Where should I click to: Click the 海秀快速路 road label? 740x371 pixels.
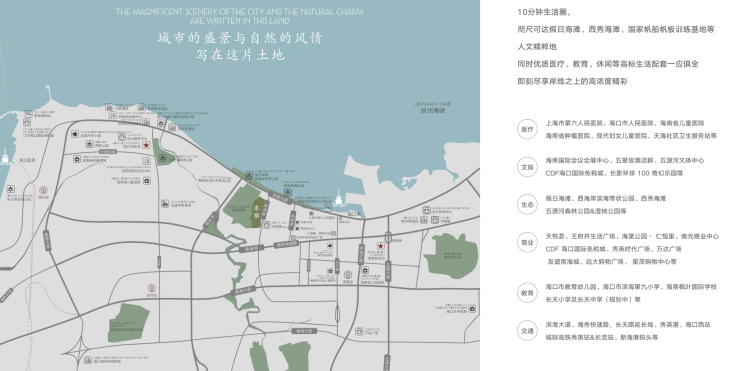pyautogui.click(x=287, y=245)
